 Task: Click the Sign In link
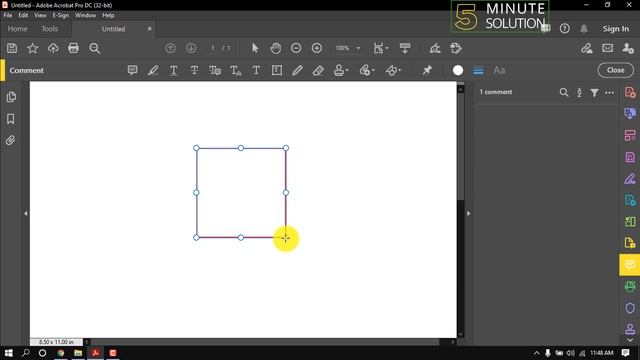616,29
